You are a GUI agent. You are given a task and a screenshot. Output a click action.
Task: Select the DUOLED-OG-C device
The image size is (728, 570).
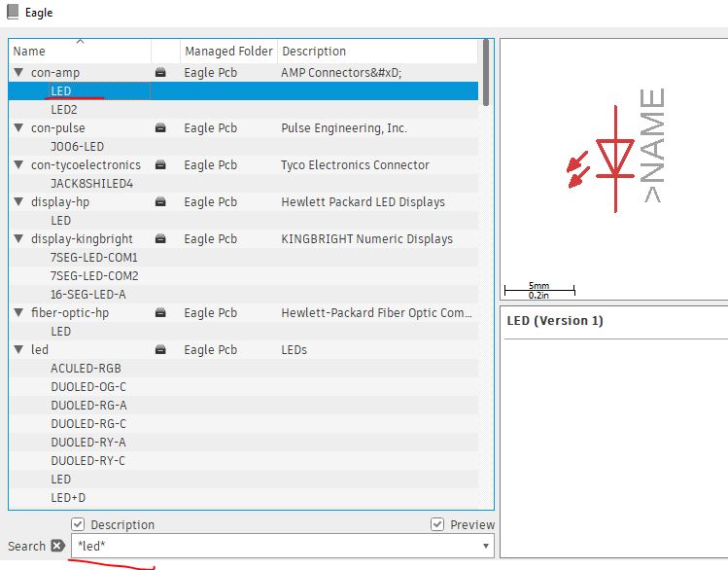point(88,386)
